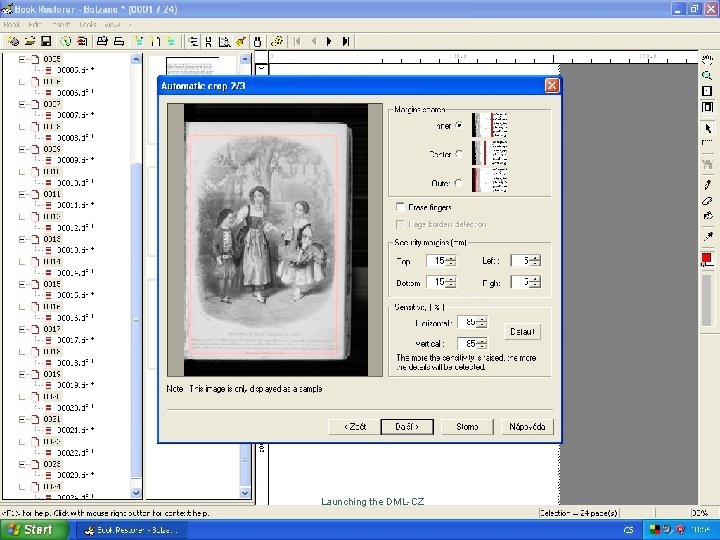Click the page-with-magnifier toolbar icon
Viewport: 720px width, 540px height.
click(224, 42)
